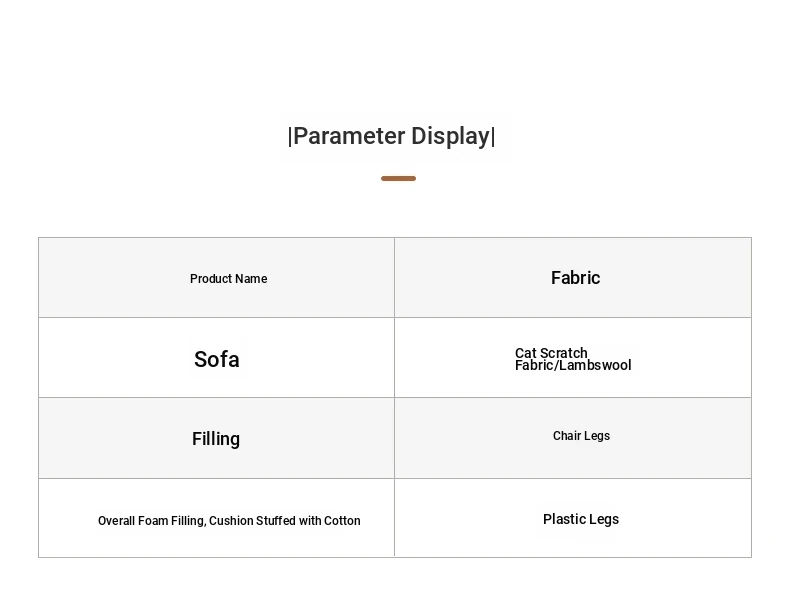Select the "Filling" header text
790x590 pixels.
[x=216, y=439]
